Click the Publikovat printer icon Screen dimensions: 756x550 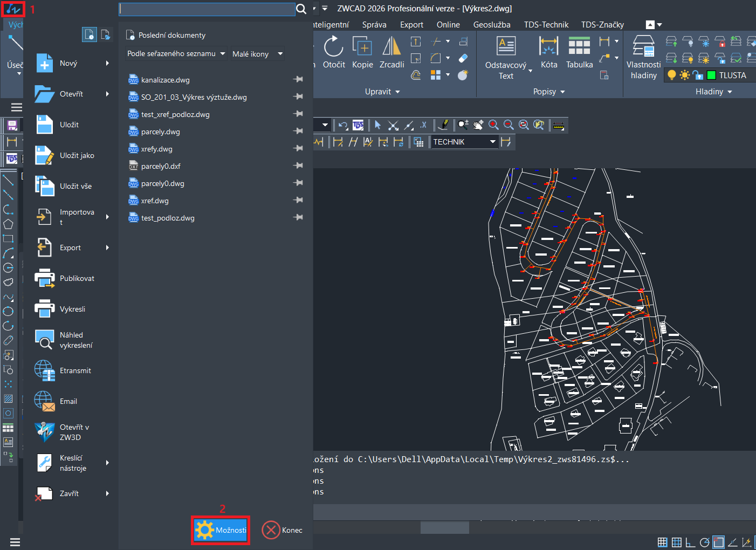pos(44,278)
